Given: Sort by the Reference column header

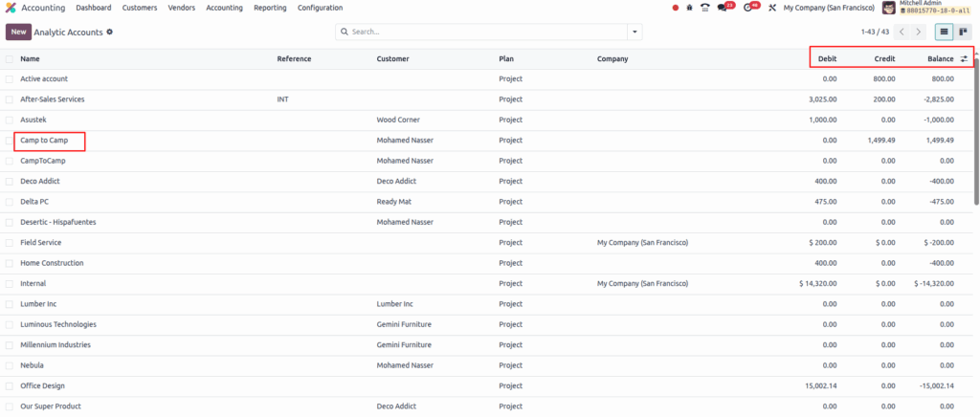Looking at the screenshot, I should coord(294,58).
